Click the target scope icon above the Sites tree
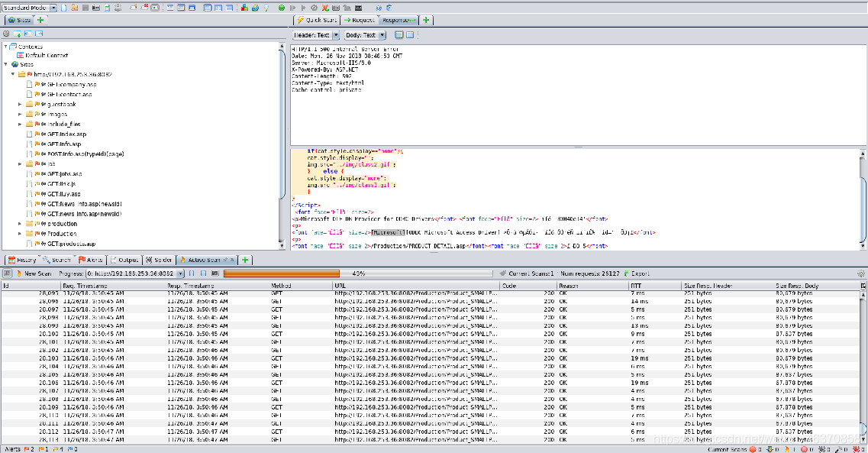868x453 pixels. pos(6,34)
